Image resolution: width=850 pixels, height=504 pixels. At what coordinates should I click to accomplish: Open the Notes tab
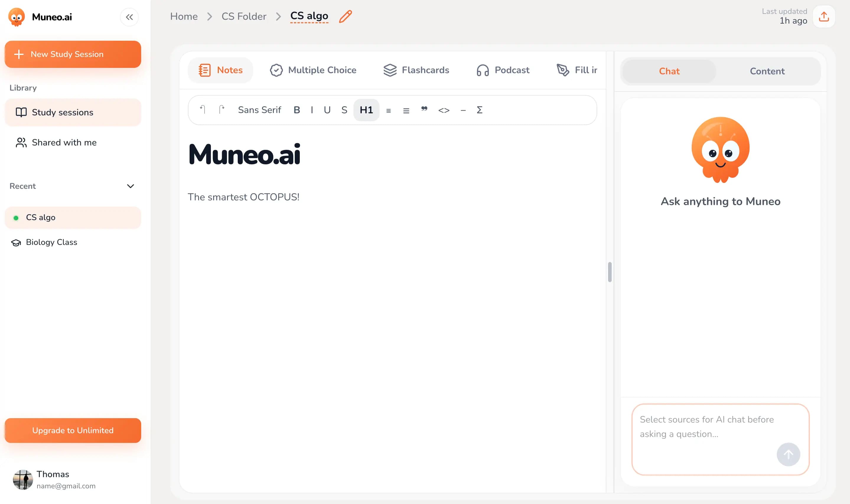(x=220, y=70)
